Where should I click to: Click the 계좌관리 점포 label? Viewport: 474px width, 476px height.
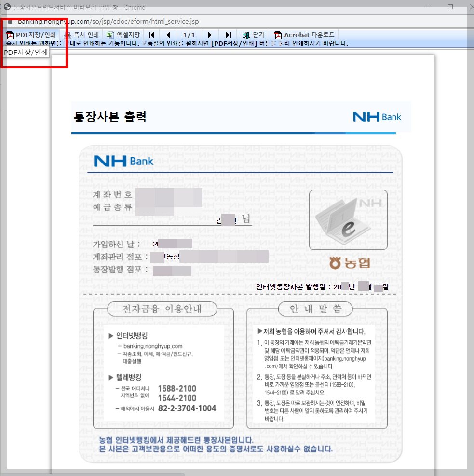(120, 257)
